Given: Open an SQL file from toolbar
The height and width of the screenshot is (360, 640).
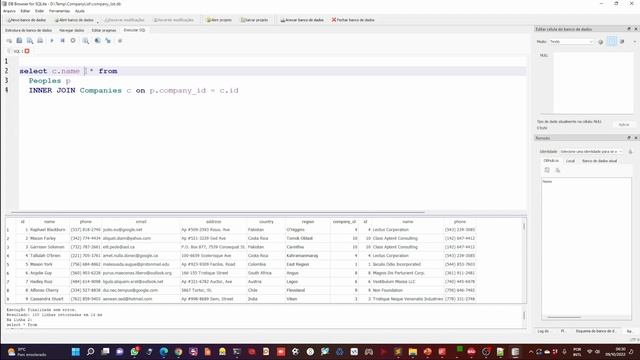Looking at the screenshot, I should (19, 41).
